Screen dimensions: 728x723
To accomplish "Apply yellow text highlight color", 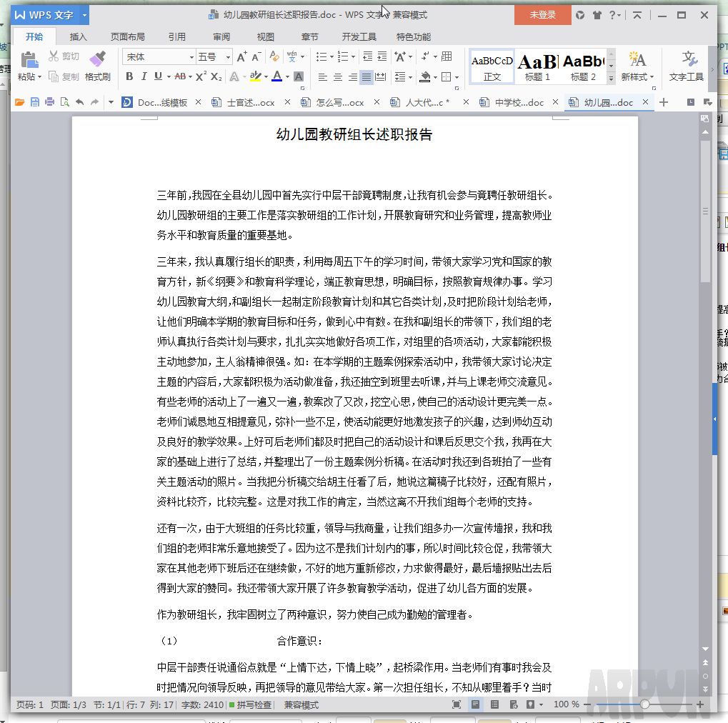I will coord(256,75).
